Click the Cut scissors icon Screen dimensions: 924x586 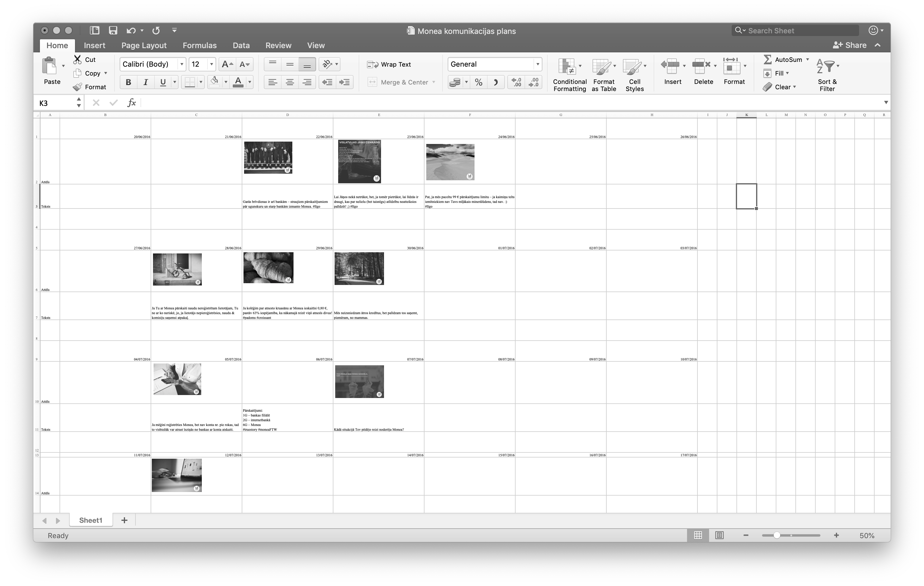click(x=77, y=59)
